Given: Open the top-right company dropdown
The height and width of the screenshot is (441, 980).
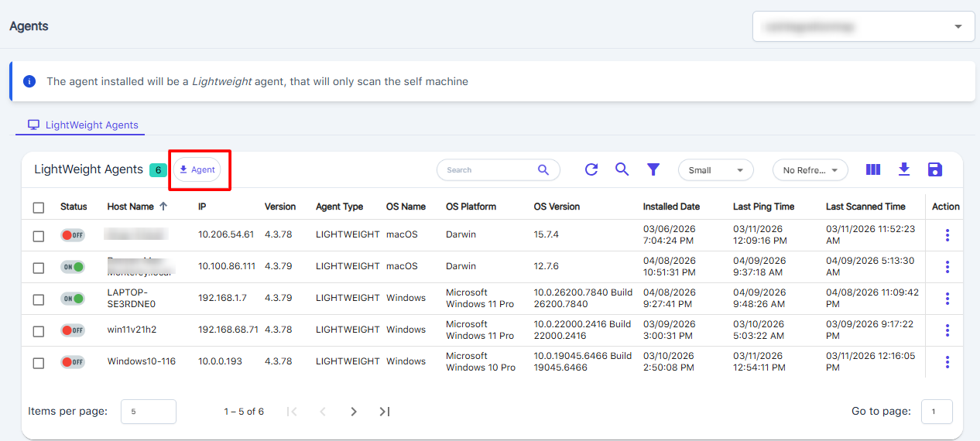Looking at the screenshot, I should pos(863,26).
